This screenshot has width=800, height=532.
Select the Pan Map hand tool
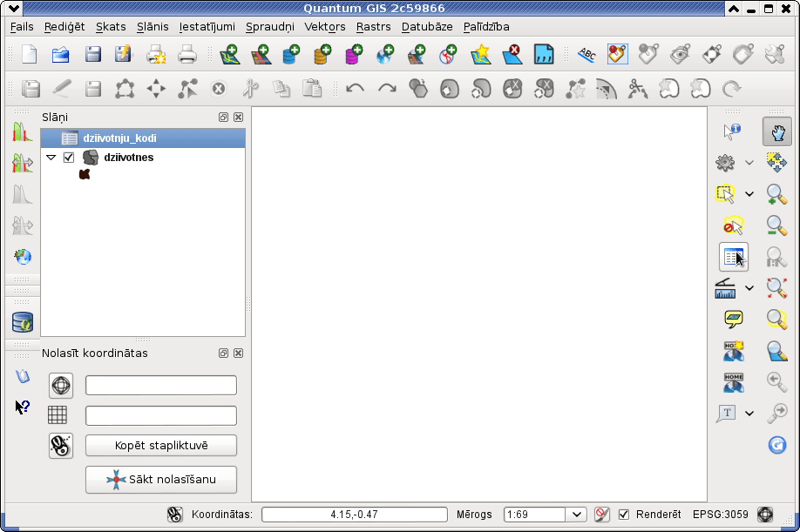coord(777,131)
